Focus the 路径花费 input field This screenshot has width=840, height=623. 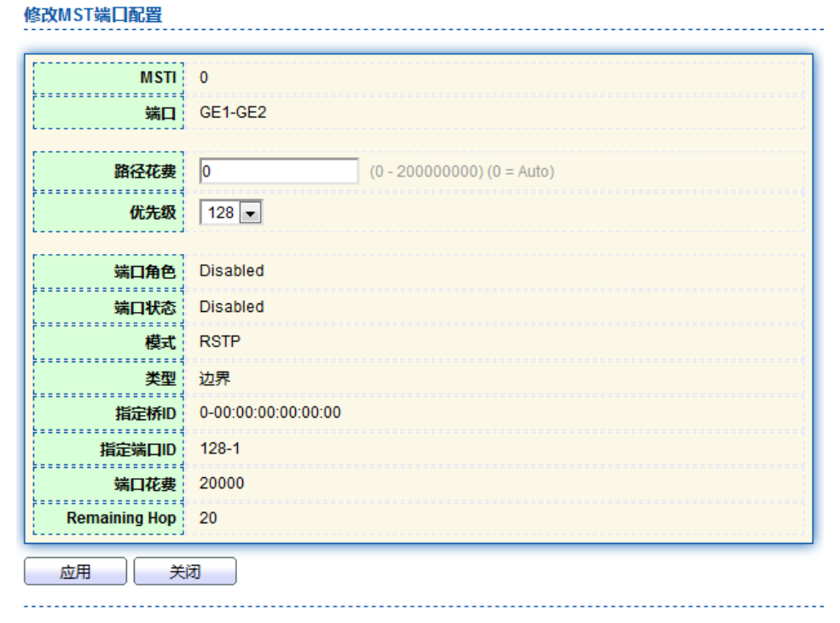[279, 171]
